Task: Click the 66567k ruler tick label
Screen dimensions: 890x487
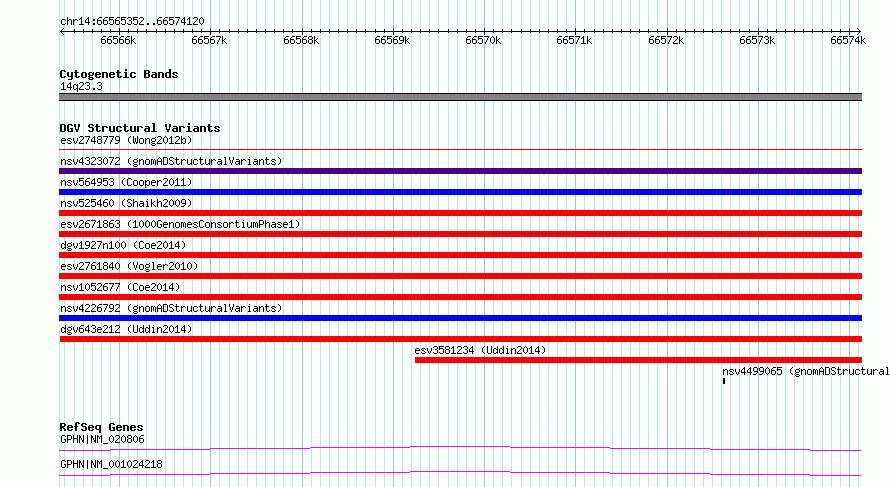Action: [x=209, y=40]
